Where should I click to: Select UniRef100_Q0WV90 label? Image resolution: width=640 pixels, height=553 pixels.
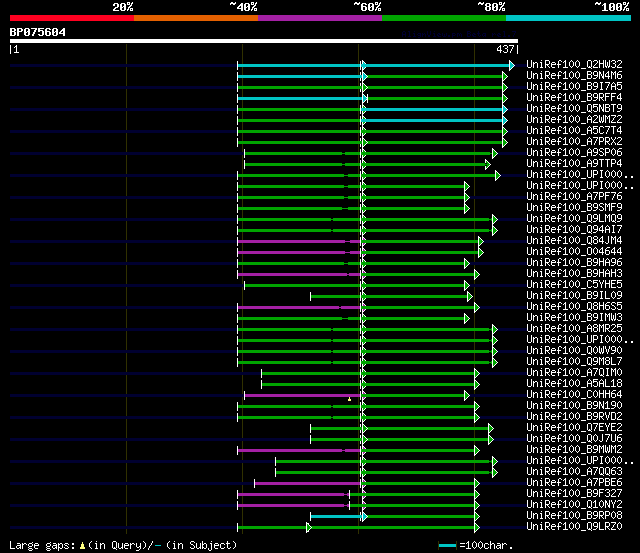574,351
